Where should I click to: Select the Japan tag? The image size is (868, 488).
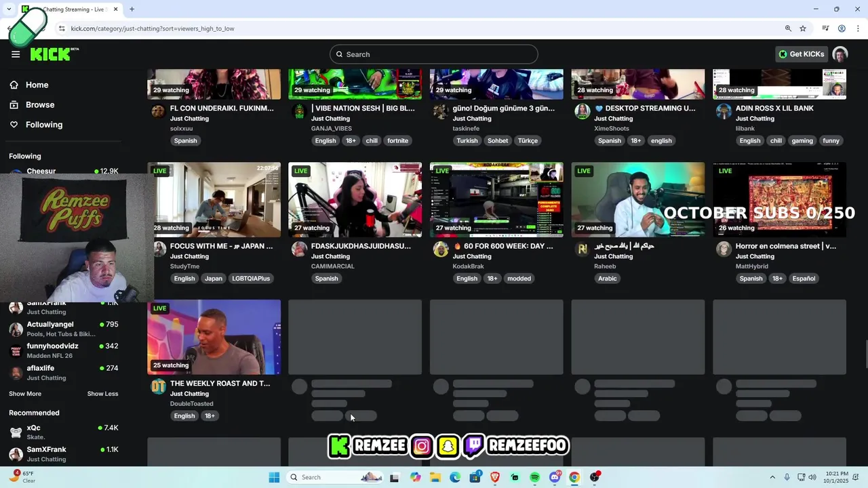click(x=214, y=279)
